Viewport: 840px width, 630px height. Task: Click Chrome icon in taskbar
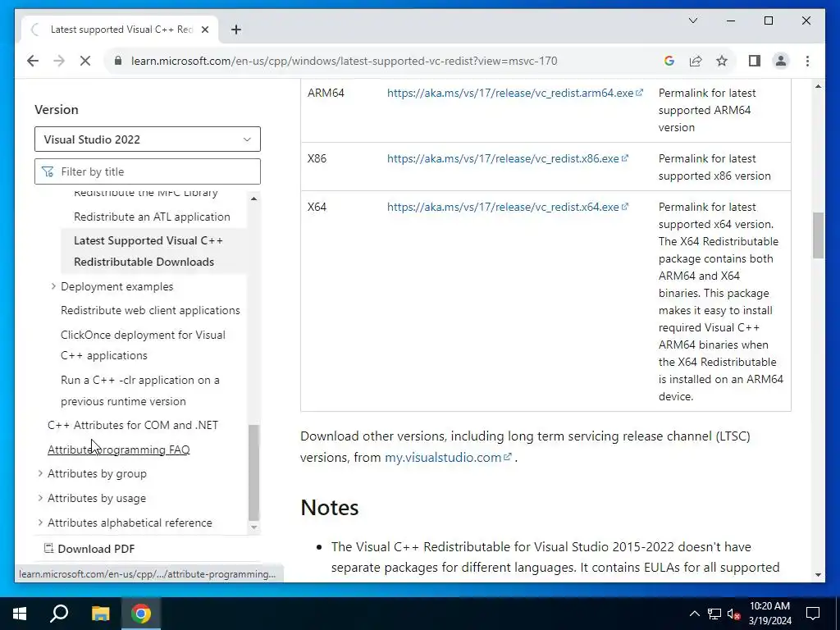click(x=141, y=614)
